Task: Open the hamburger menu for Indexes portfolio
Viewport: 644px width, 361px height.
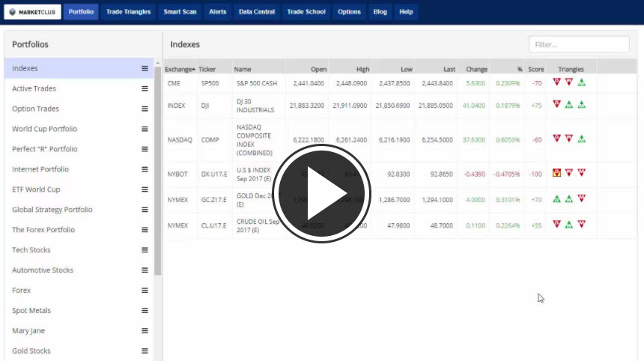Action: coord(145,68)
